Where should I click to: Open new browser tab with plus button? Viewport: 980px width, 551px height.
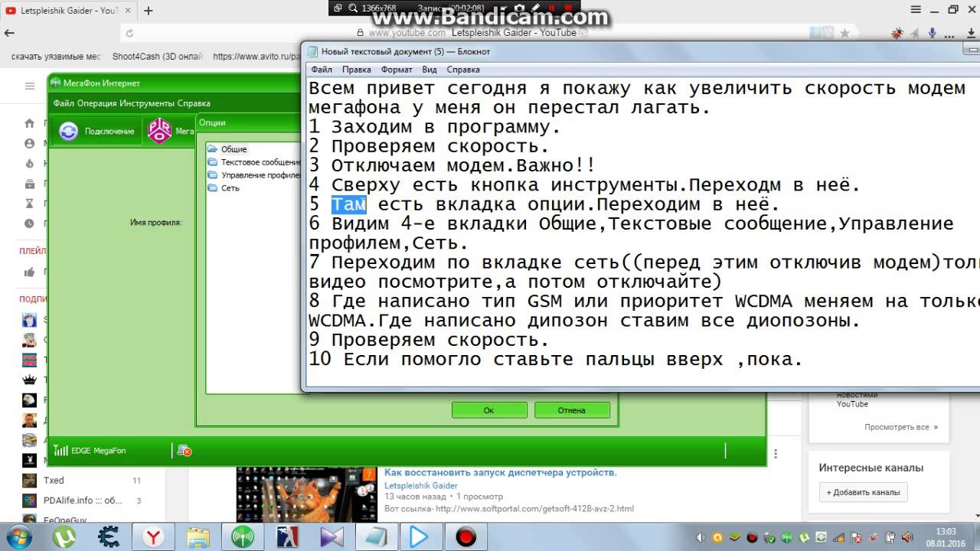[x=149, y=11]
